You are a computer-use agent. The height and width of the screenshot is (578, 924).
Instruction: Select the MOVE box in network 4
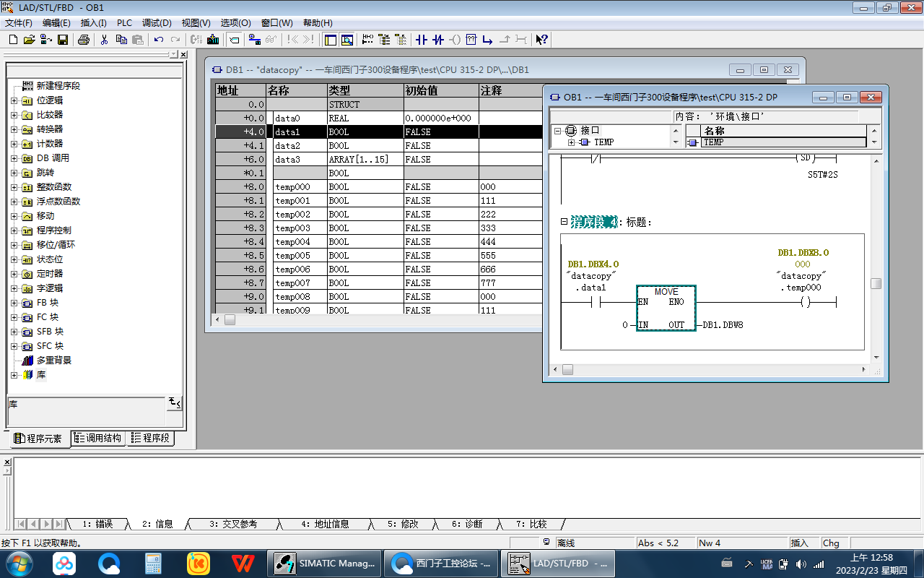tap(666, 309)
